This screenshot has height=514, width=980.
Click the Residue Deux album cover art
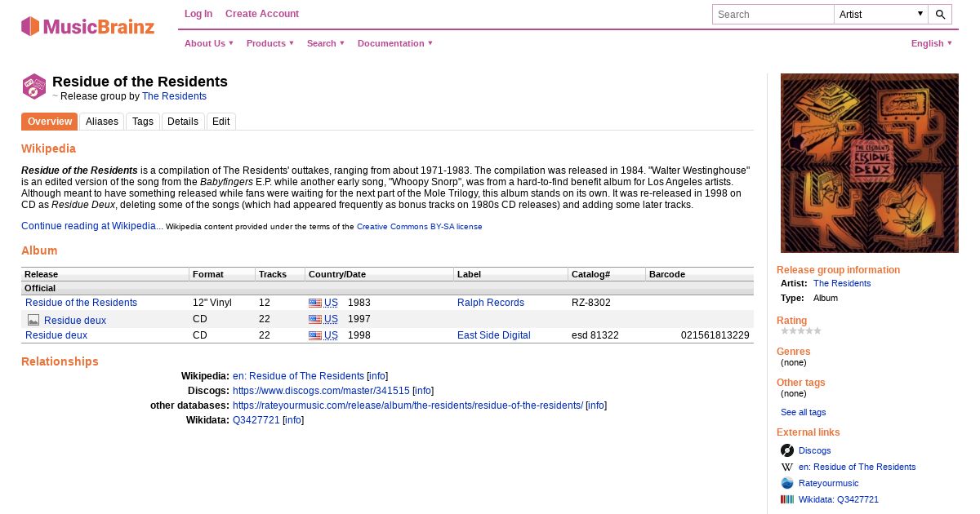coord(870,163)
